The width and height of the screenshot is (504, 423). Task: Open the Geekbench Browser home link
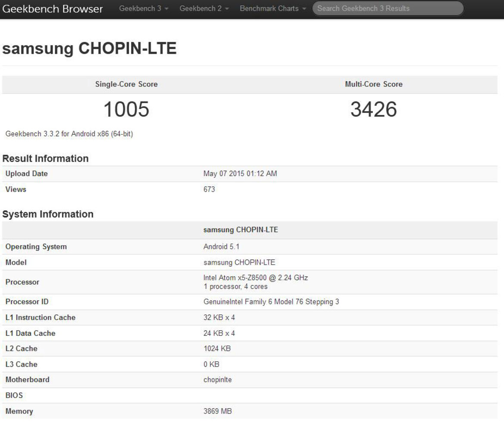pos(53,9)
